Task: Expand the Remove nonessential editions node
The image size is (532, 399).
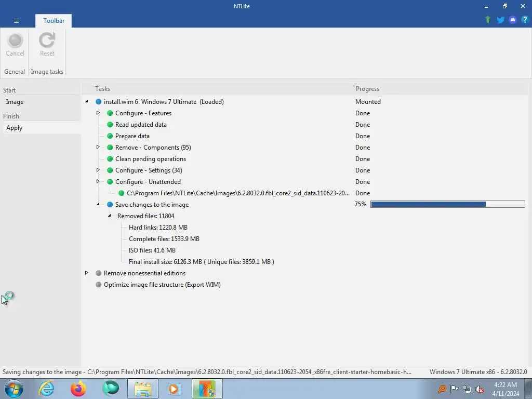Action: (x=87, y=273)
